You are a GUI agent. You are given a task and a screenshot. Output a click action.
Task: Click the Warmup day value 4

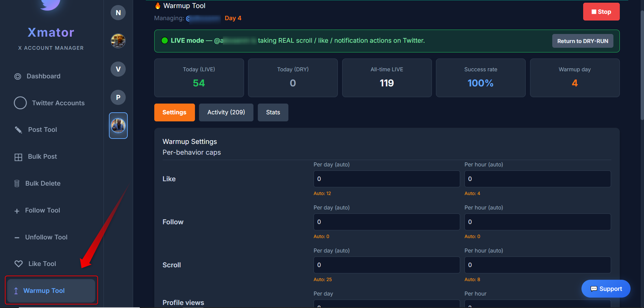point(575,83)
